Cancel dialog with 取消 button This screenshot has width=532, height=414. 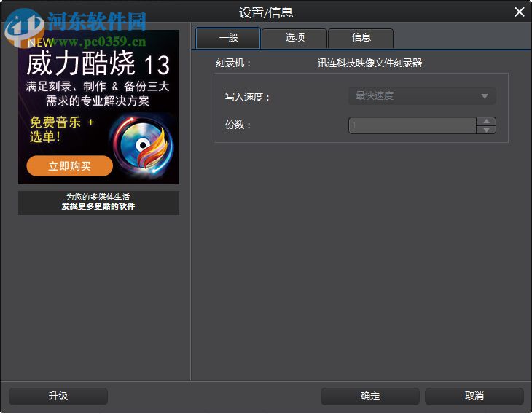[474, 396]
